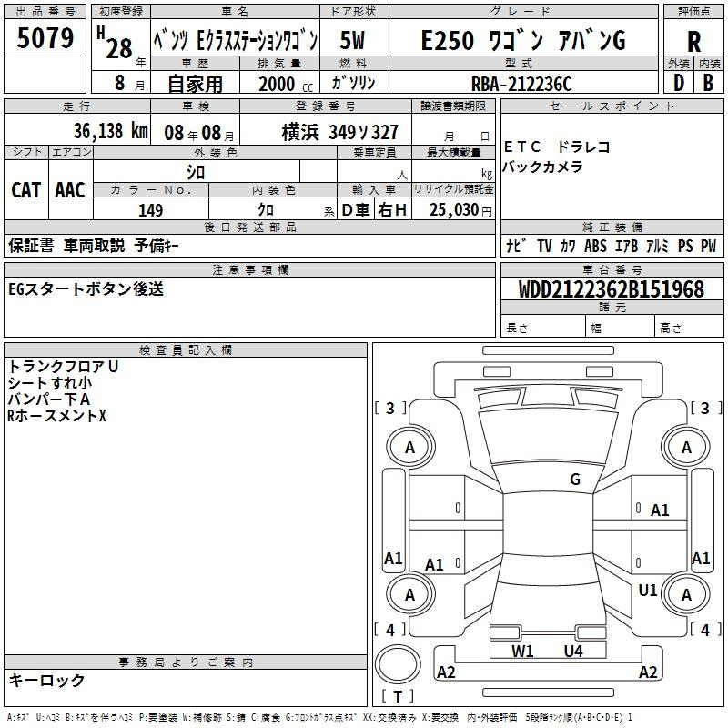The width and height of the screenshot is (728, 728).
Task: Click U4 mark on rear hatch
Action: point(573,652)
